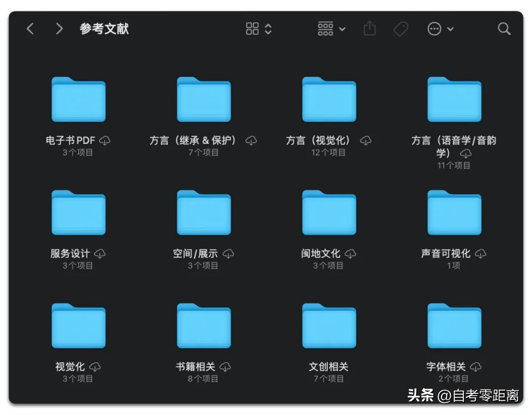
Task: Select the icon view grid button
Action: click(x=253, y=29)
